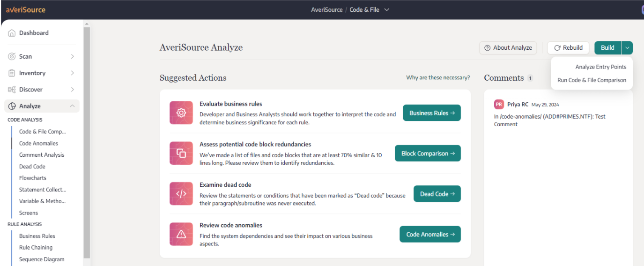Click the AveriSource Analyze page title
Viewport: 644px width, 266px height.
pyautogui.click(x=201, y=47)
